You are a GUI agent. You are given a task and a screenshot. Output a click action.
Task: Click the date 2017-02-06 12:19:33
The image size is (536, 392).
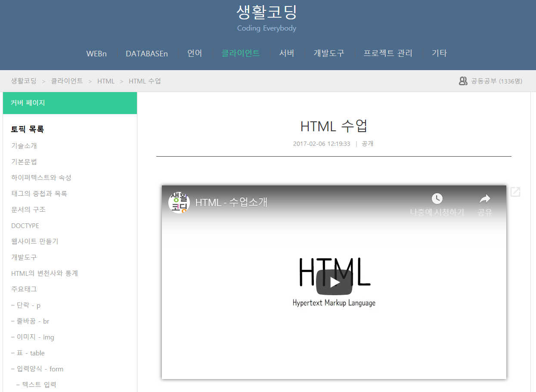322,144
